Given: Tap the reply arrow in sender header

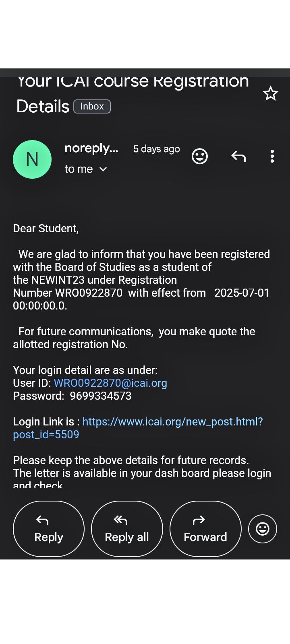Looking at the screenshot, I should click(x=238, y=156).
